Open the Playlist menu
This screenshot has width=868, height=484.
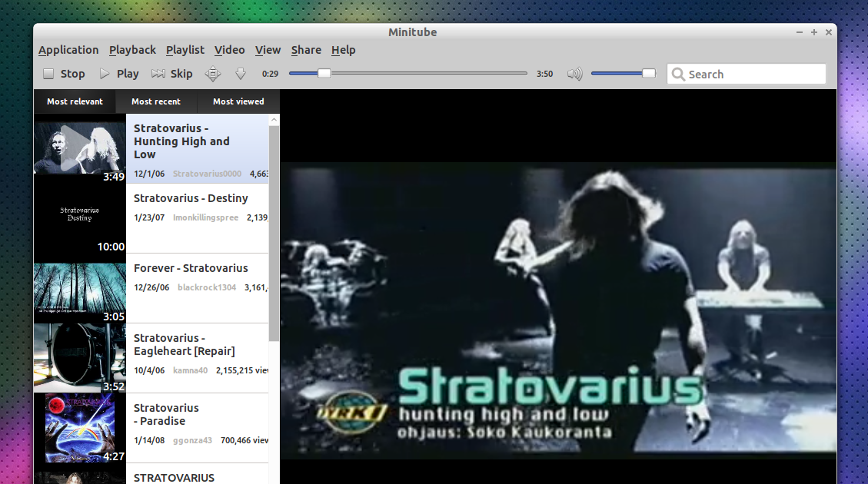(x=185, y=50)
